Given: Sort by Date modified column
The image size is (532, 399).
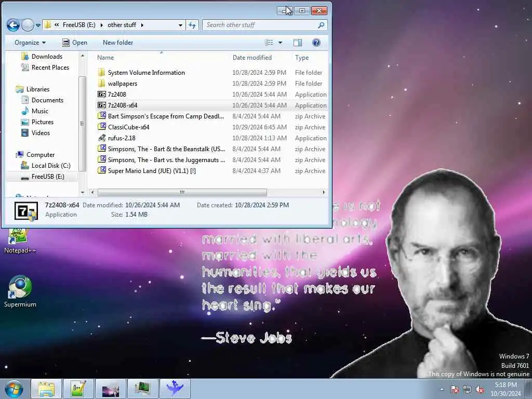Looking at the screenshot, I should click(x=252, y=58).
